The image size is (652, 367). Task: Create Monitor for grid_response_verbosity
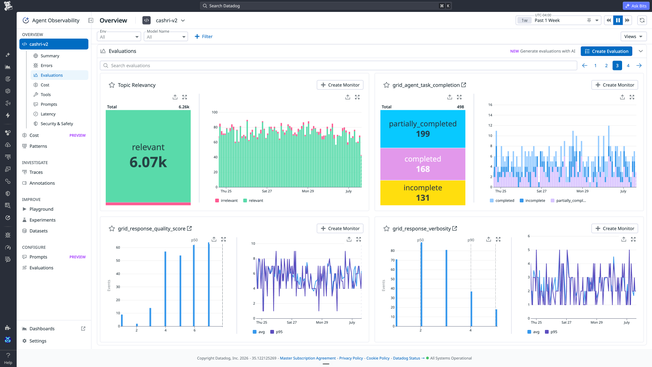tap(615, 229)
